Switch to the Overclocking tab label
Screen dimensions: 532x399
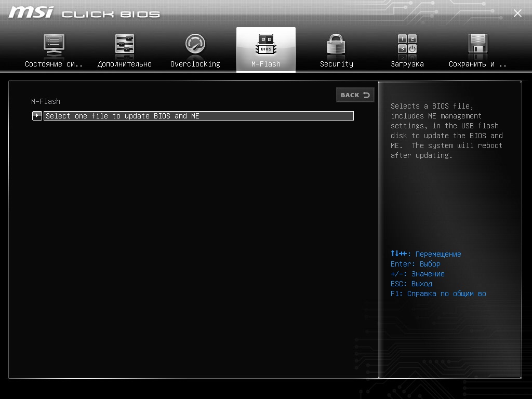click(x=195, y=64)
